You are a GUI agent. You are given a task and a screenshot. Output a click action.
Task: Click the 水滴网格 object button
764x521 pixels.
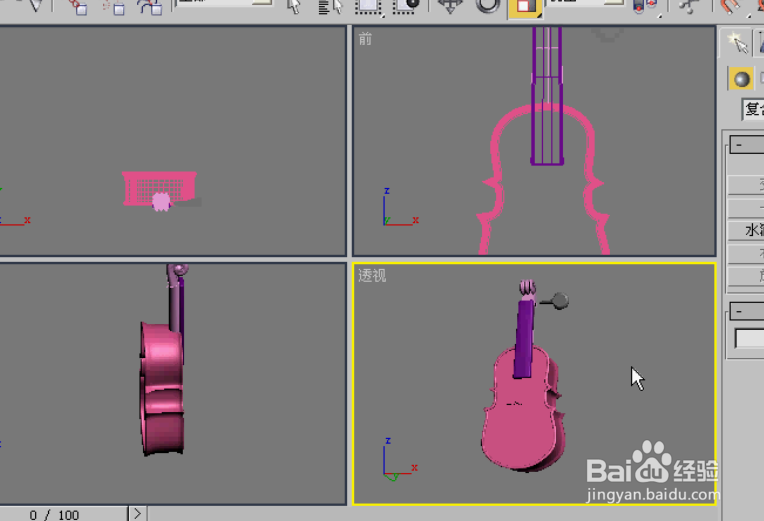coord(746,231)
